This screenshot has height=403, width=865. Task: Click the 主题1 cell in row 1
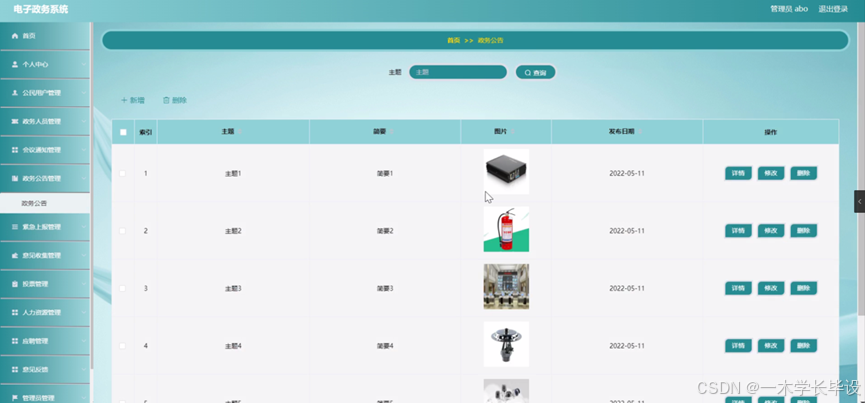point(233,174)
